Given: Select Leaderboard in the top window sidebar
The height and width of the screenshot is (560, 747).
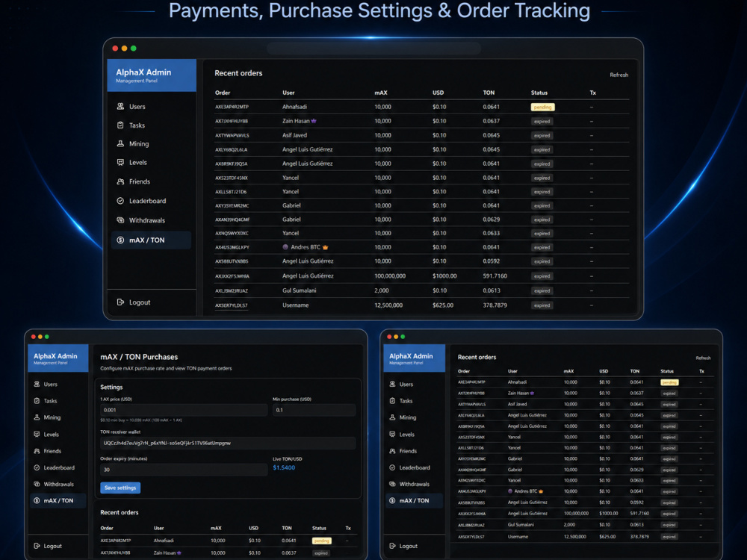Looking at the screenshot, I should tap(148, 201).
